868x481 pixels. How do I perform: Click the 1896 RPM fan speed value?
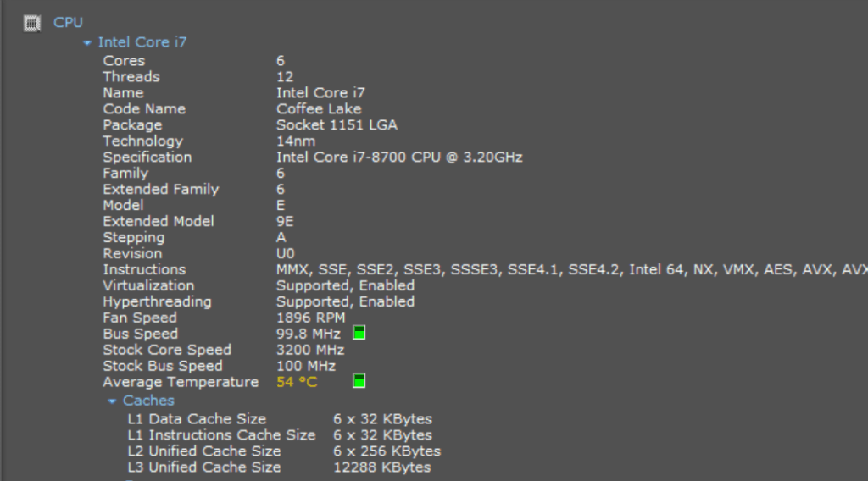(x=311, y=318)
